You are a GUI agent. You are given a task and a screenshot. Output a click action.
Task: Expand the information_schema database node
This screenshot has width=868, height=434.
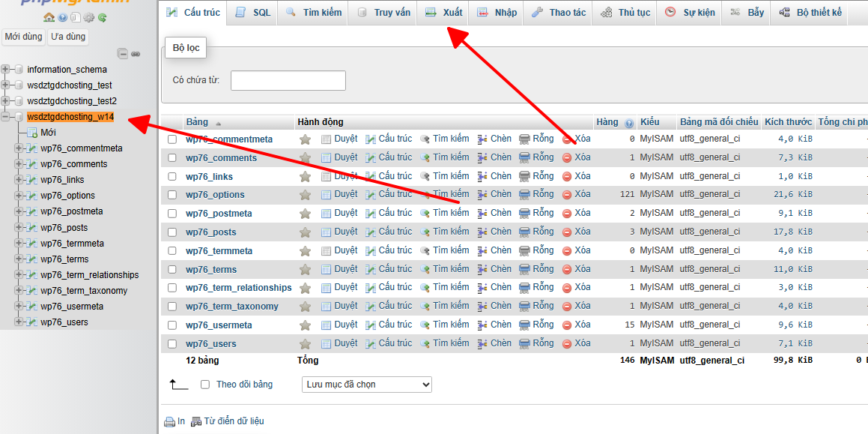click(x=6, y=70)
